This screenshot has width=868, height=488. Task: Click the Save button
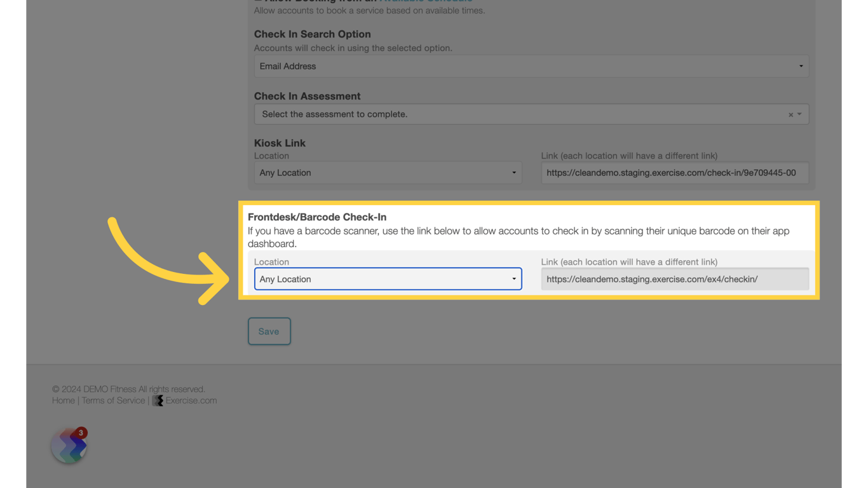pyautogui.click(x=269, y=331)
